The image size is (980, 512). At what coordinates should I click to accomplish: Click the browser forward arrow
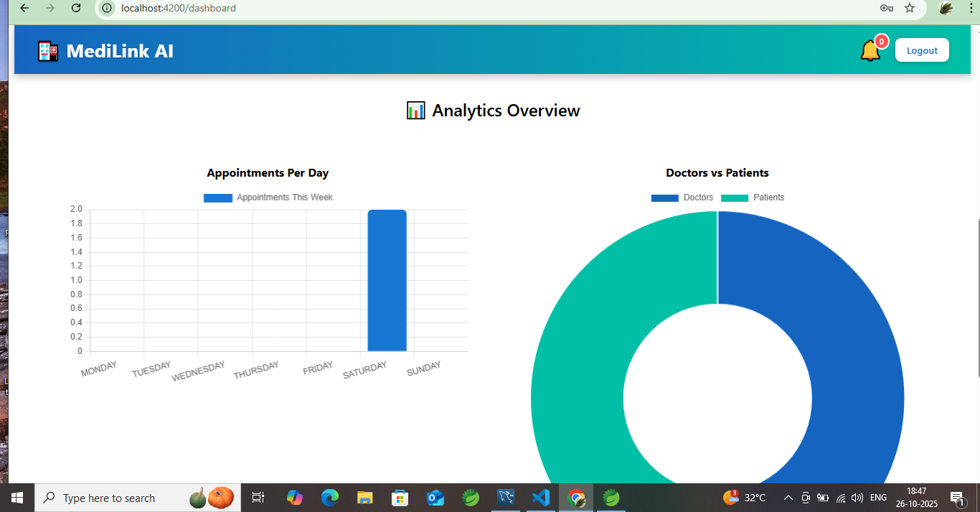coord(50,8)
